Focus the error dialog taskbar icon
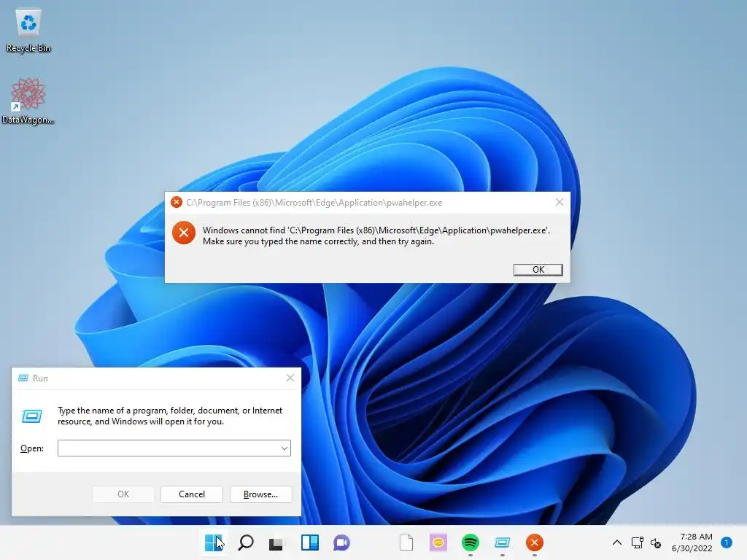747x560 pixels. pos(535,542)
